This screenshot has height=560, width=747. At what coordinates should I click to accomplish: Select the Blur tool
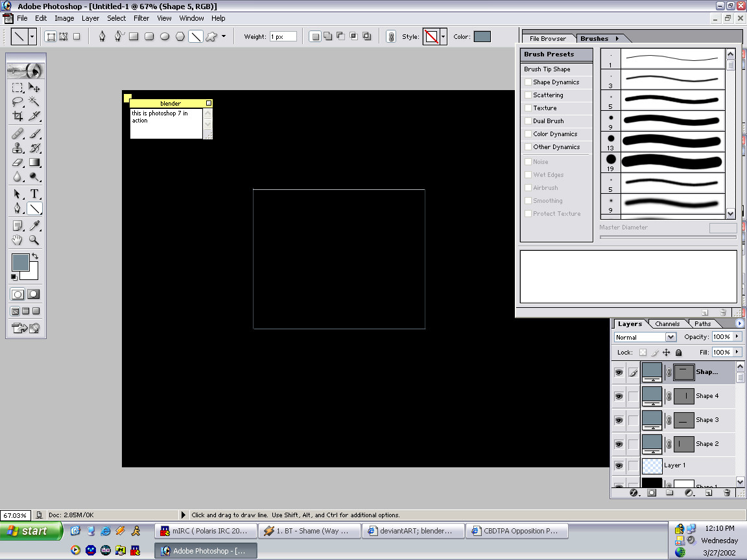pos(18,177)
